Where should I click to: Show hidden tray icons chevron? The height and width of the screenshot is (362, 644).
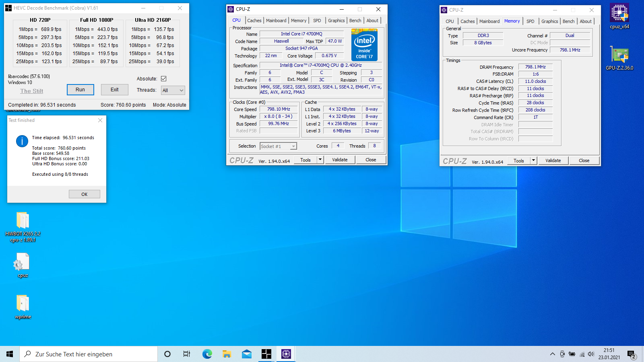point(552,354)
